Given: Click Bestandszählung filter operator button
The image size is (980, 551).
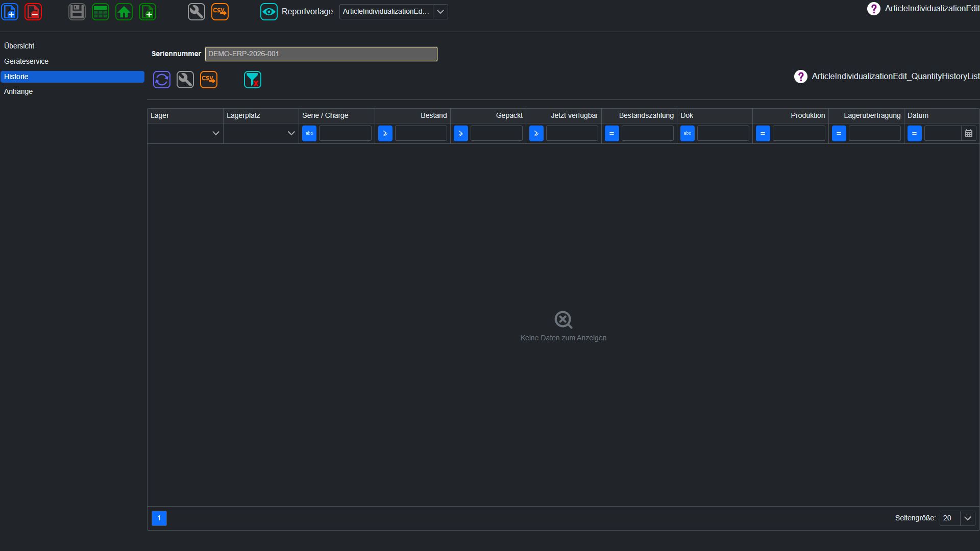Looking at the screenshot, I should 612,133.
